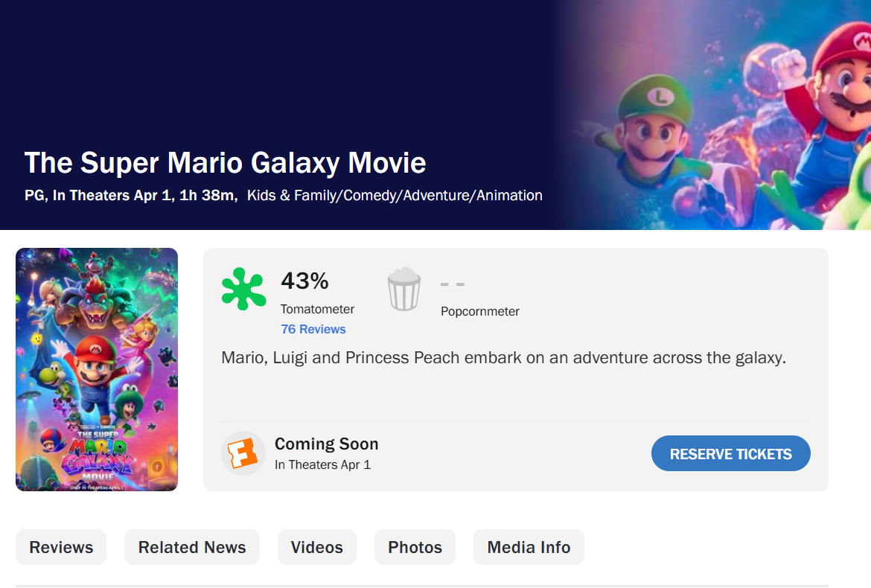The width and height of the screenshot is (871, 588).
Task: Click the 43% Tomatometer score
Action: click(x=304, y=281)
